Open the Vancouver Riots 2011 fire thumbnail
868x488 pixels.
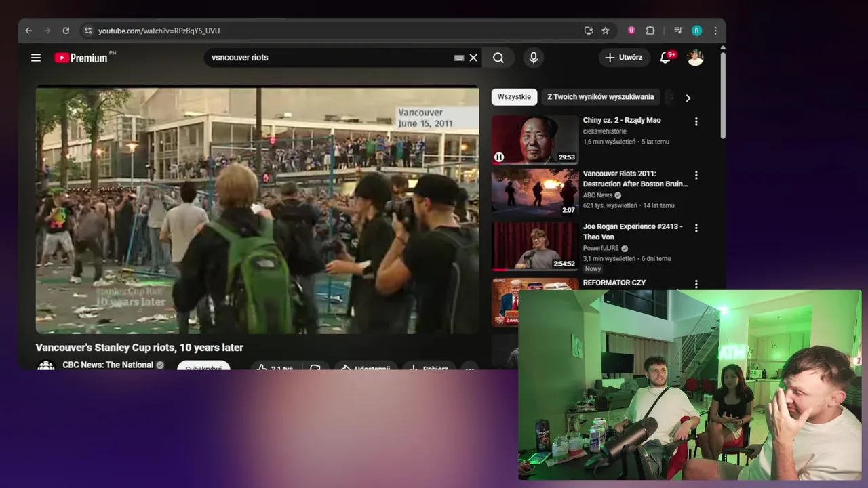535,192
